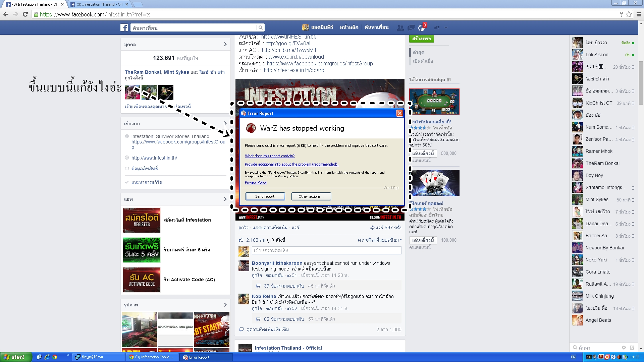Viewport: 644px width, 362px height.
Task: Click the เขียนความคิดเห็น comment input field
Action: coord(326,250)
